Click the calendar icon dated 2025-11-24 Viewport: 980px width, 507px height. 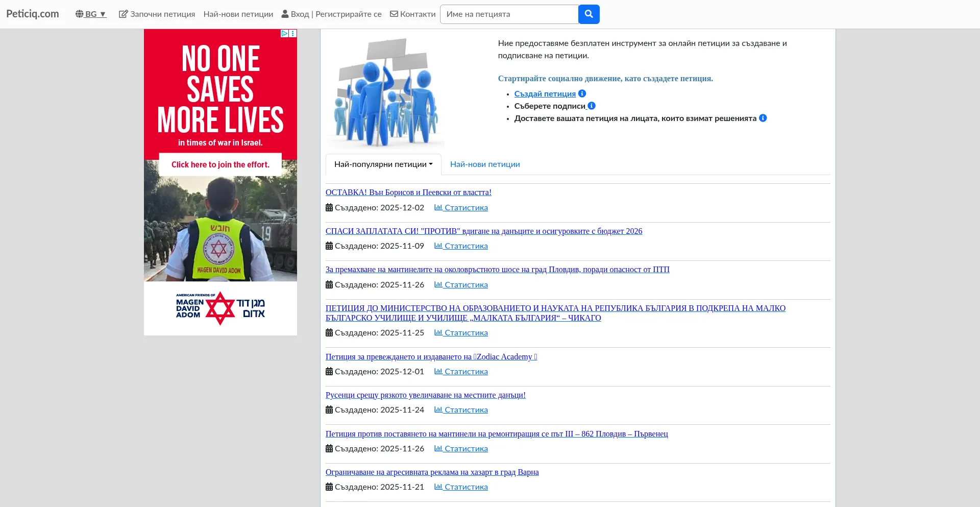tap(329, 410)
